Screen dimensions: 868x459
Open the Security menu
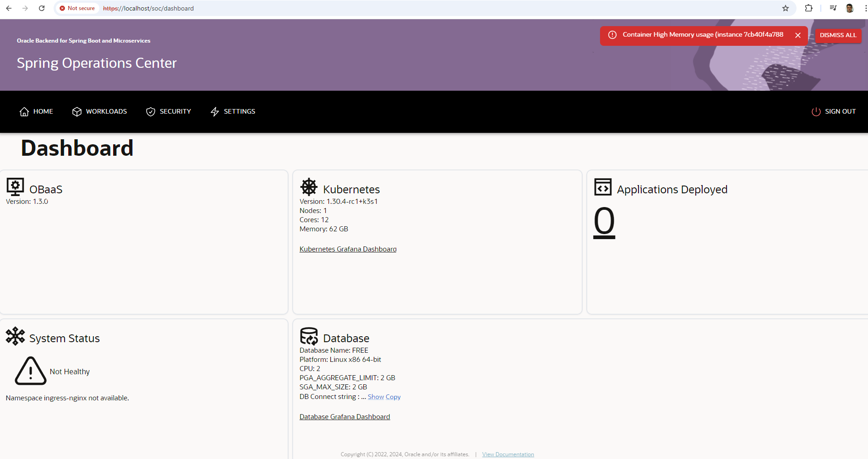click(169, 111)
